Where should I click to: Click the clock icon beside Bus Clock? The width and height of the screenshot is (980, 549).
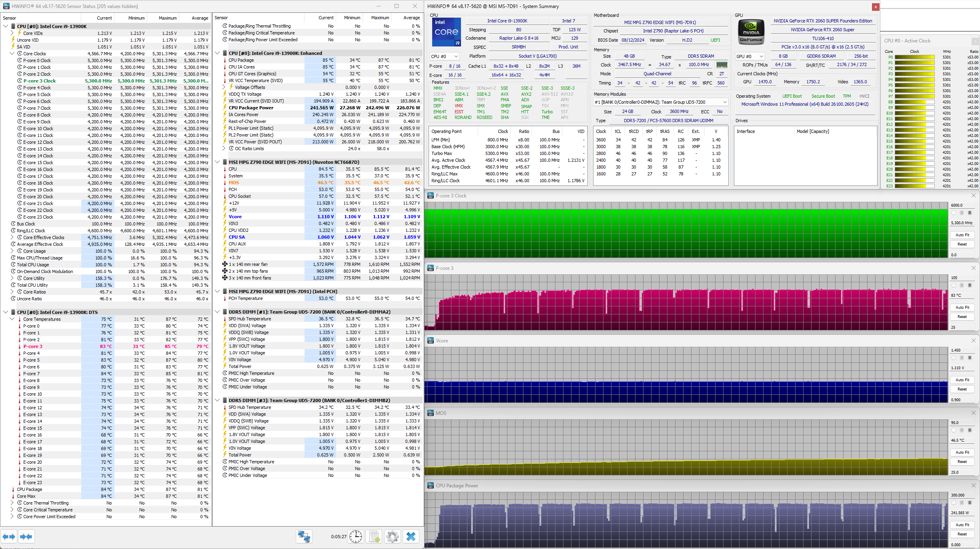(13, 224)
